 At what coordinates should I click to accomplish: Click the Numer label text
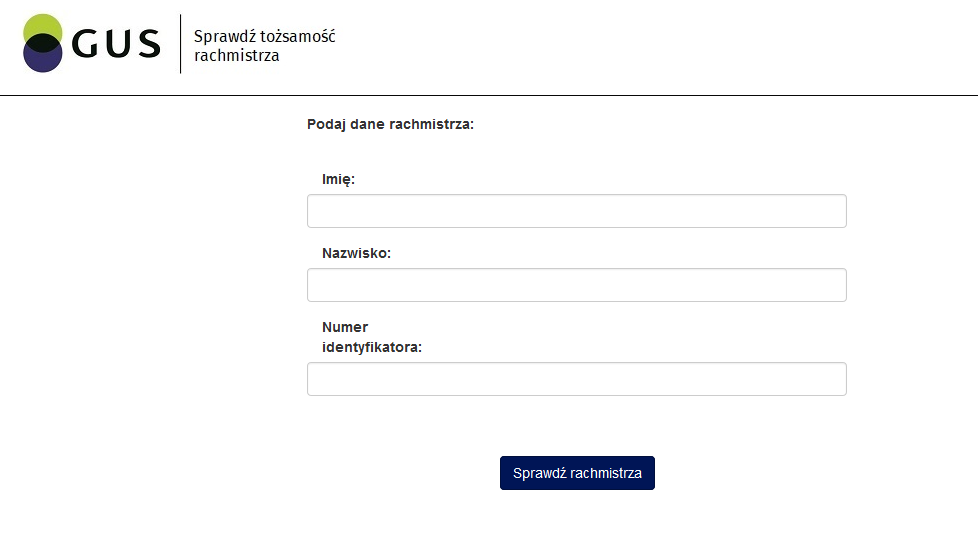(345, 327)
